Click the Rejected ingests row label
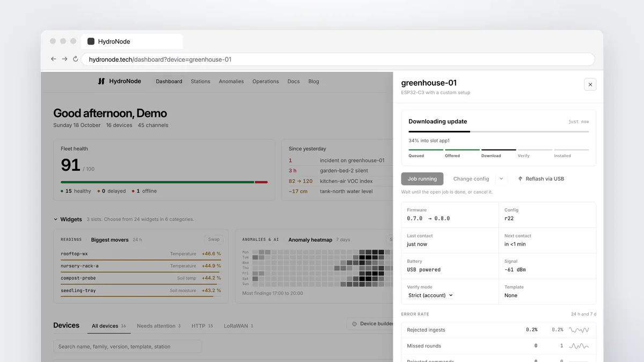Viewport: 644px width, 362px height. pos(426,330)
